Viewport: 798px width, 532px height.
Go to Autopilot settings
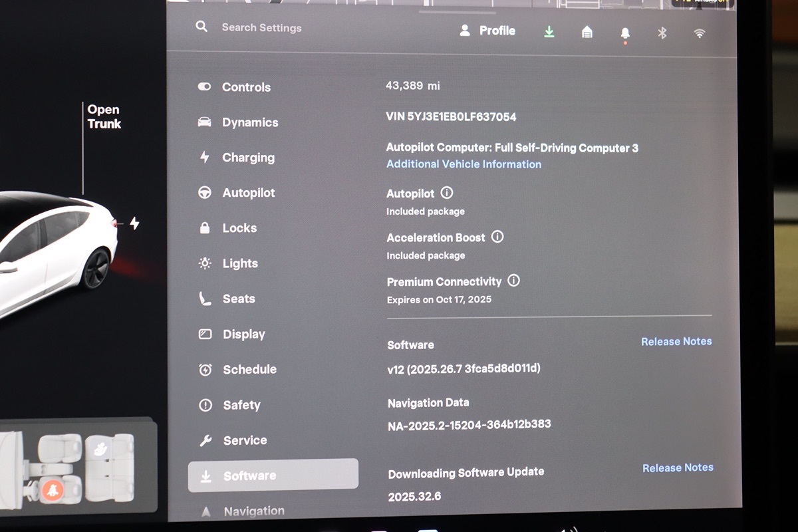point(248,193)
